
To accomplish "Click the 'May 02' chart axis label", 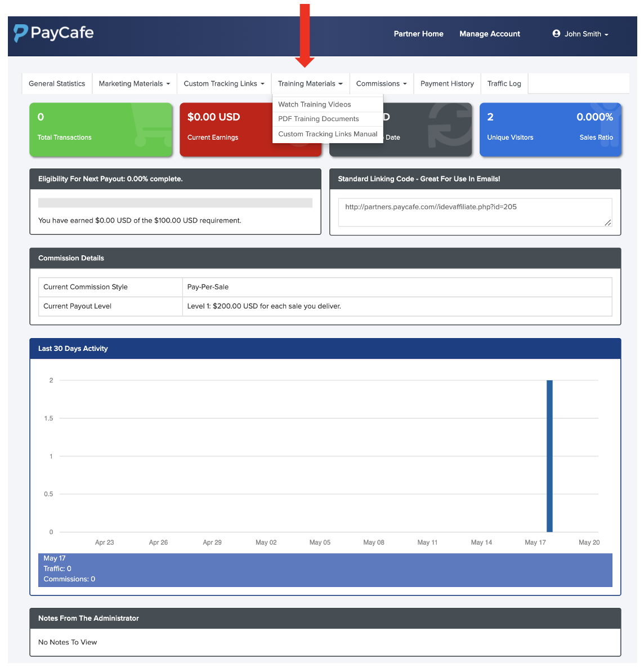I will pos(266,543).
